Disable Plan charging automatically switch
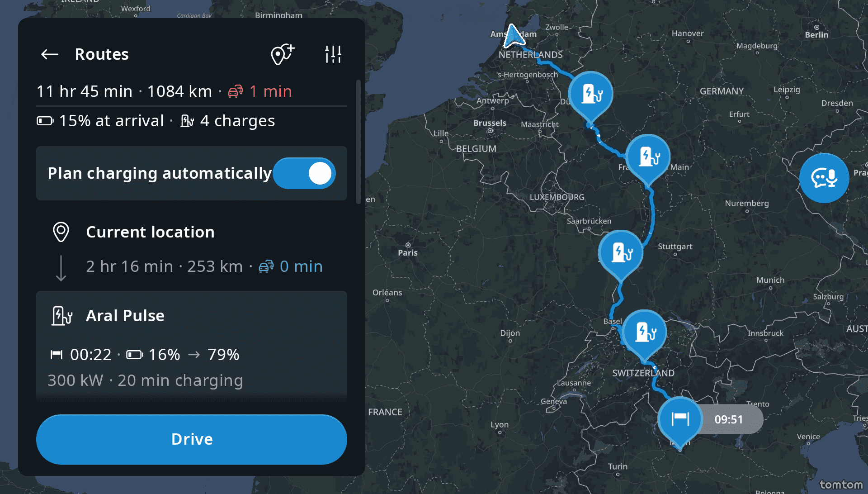 pyautogui.click(x=304, y=173)
